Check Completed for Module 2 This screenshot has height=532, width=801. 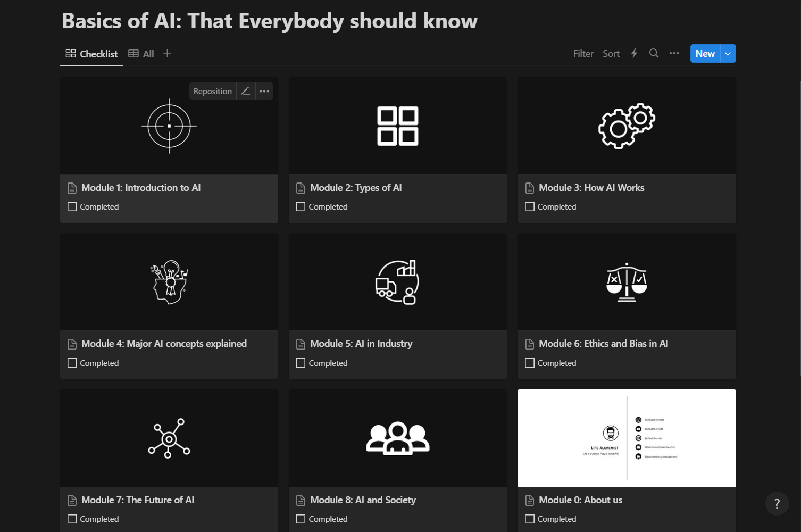(x=301, y=206)
